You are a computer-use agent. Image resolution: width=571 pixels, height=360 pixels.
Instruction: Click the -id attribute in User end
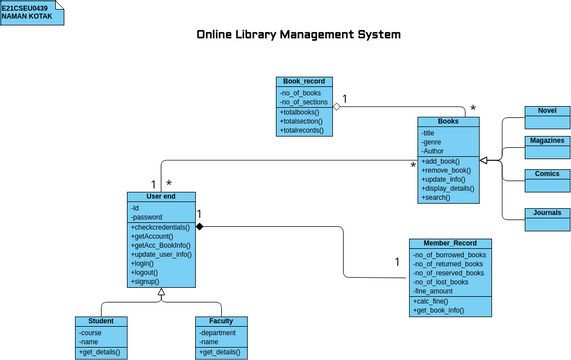[x=135, y=208]
